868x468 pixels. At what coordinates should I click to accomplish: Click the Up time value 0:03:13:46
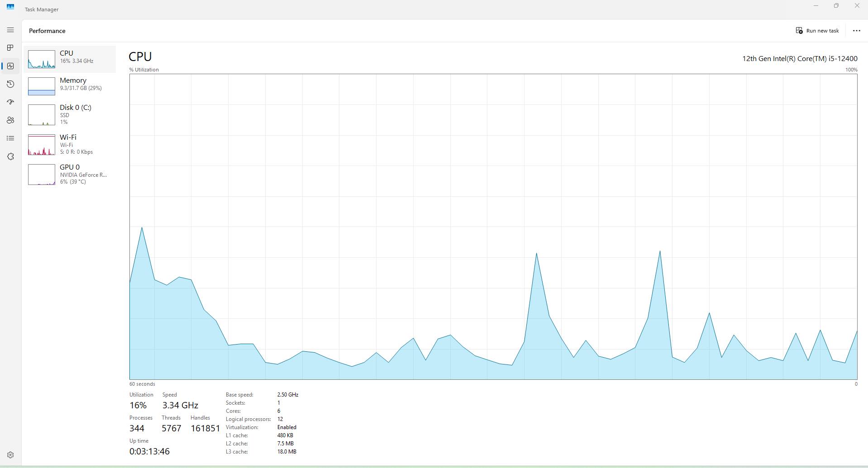pyautogui.click(x=149, y=451)
